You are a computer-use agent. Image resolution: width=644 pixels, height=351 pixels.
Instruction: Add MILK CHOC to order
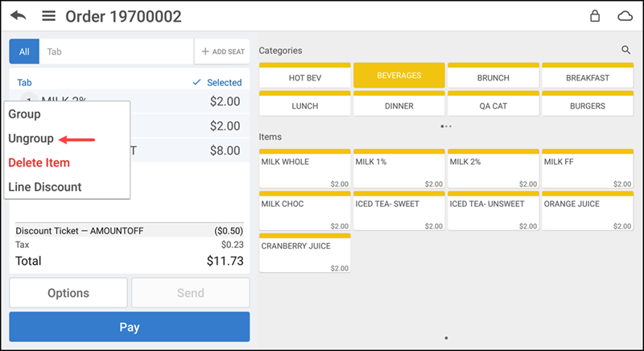coord(305,211)
